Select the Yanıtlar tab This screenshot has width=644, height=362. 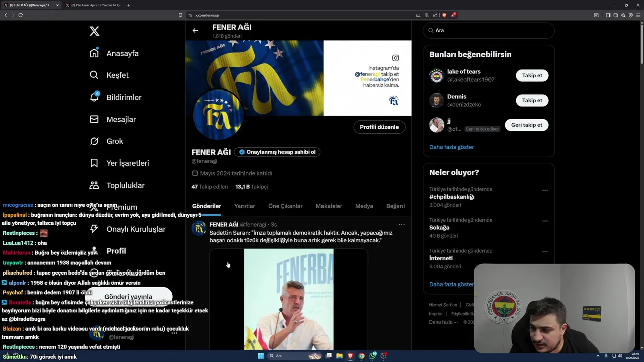tap(245, 206)
